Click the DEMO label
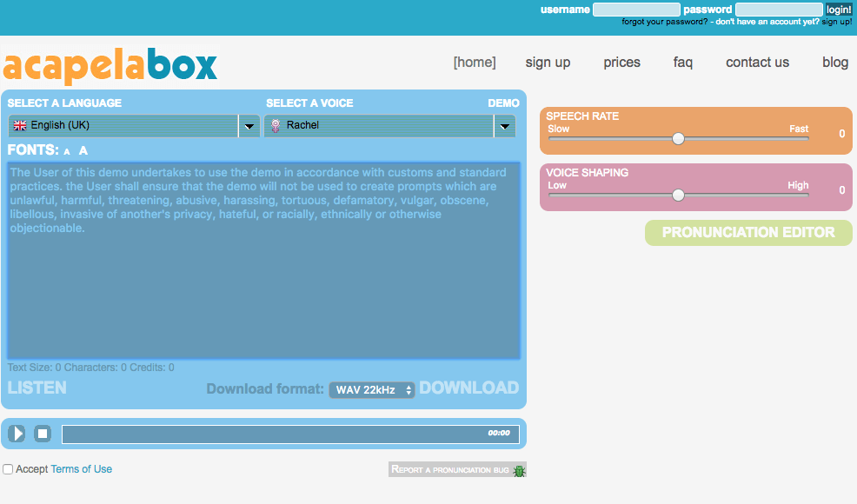 503,103
